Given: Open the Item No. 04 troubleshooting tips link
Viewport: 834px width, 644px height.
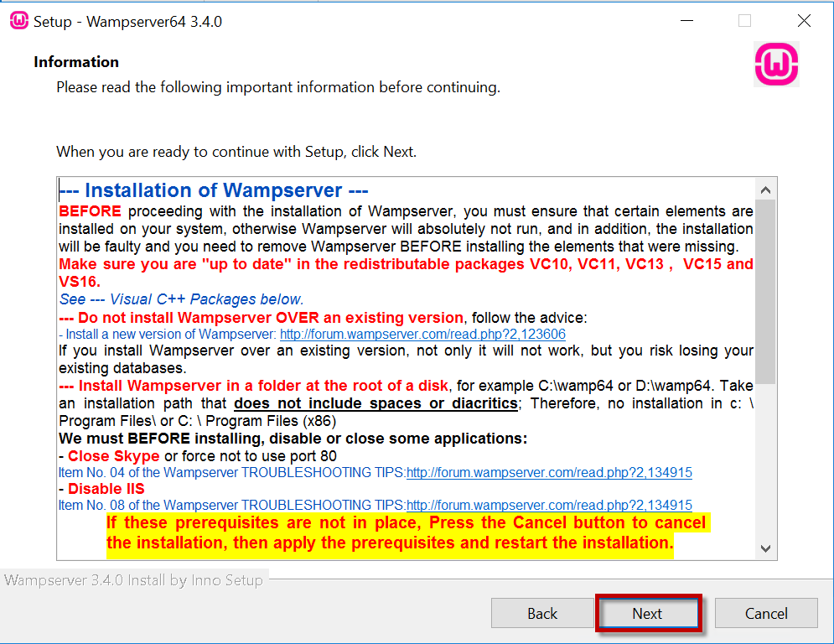Looking at the screenshot, I should pos(549,472).
